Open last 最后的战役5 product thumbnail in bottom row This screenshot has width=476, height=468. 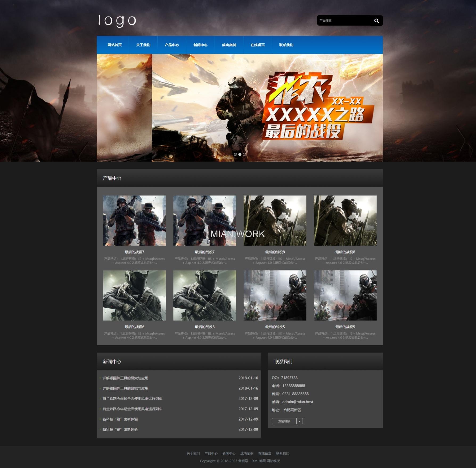pyautogui.click(x=345, y=295)
